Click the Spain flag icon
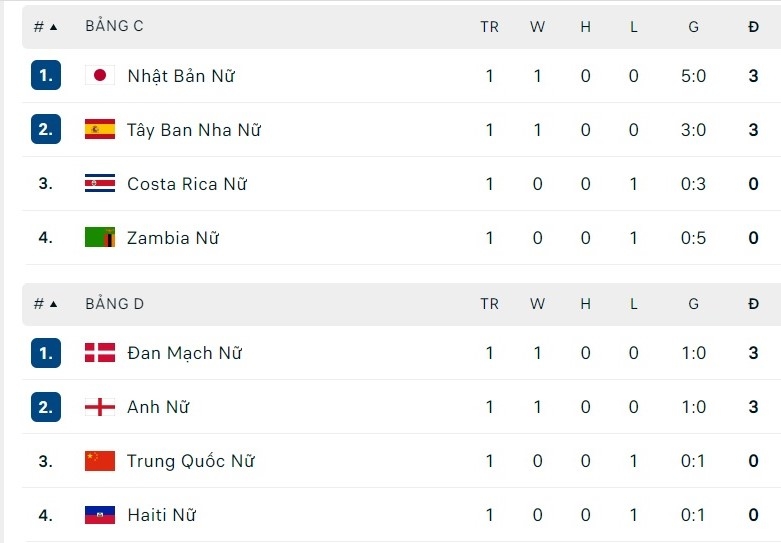Image resolution: width=781 pixels, height=543 pixels. click(x=100, y=130)
